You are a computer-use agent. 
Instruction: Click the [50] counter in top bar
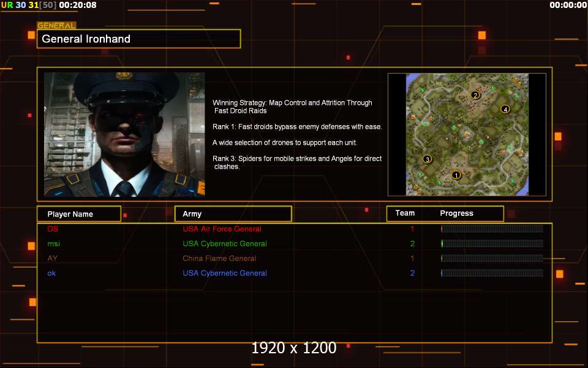(48, 5)
